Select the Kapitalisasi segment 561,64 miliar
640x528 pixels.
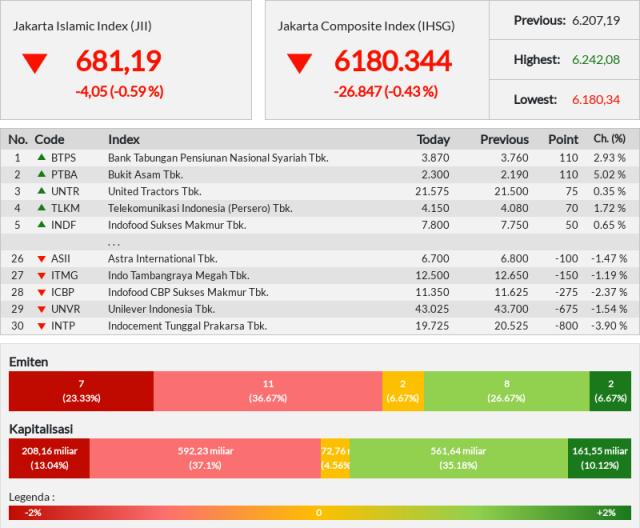click(458, 458)
